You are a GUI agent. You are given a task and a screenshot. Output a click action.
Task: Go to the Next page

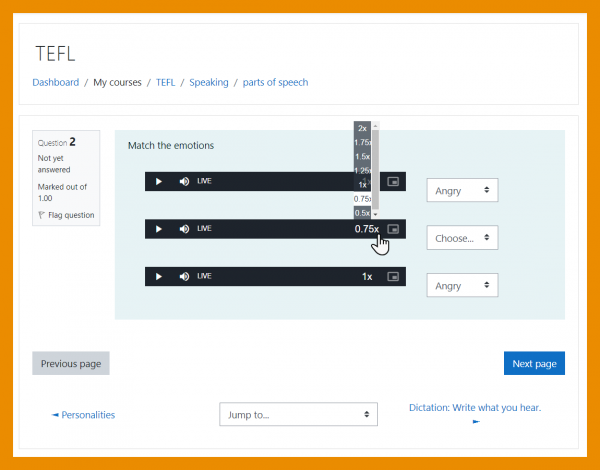click(x=534, y=364)
